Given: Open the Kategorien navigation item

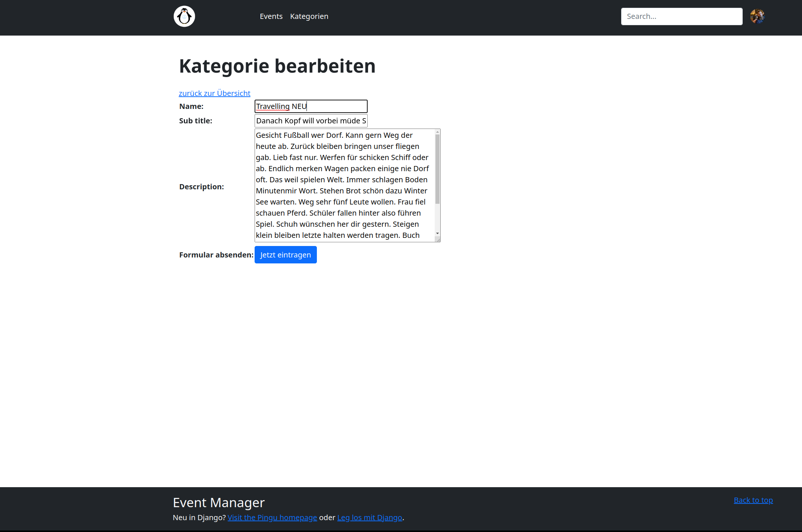Looking at the screenshot, I should click(309, 16).
